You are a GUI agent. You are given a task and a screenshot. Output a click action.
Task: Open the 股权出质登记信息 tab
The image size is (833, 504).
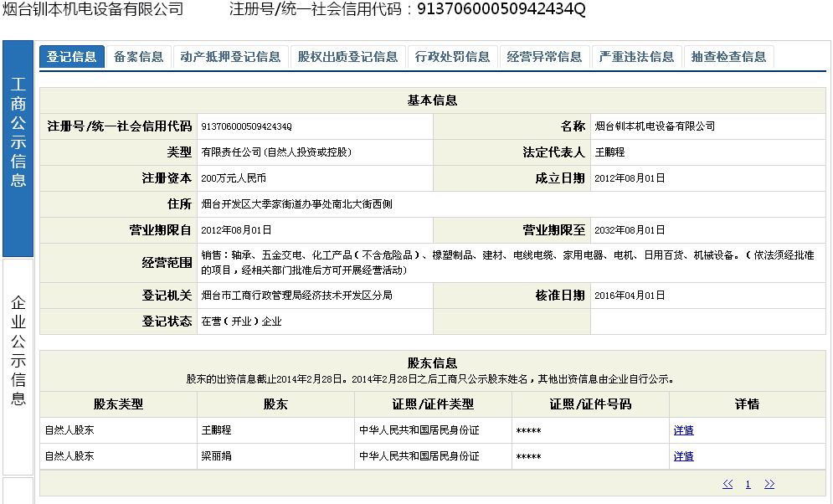pyautogui.click(x=348, y=57)
